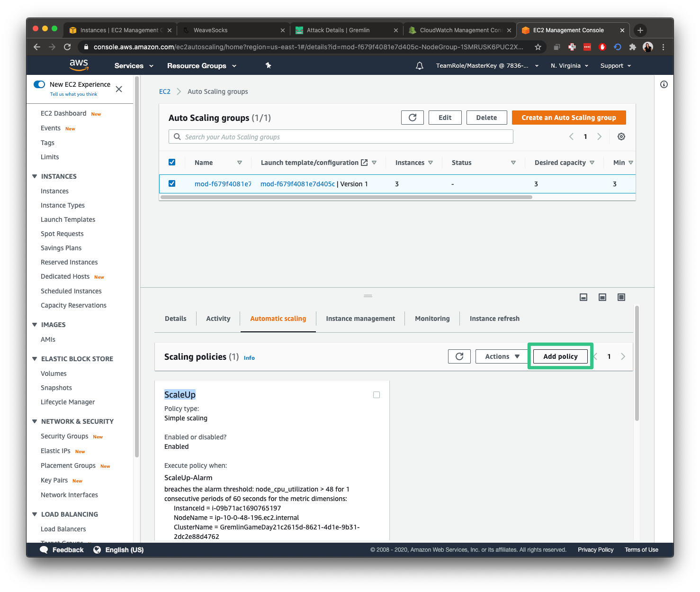Open the Support dropdown
700x592 pixels.
(616, 66)
